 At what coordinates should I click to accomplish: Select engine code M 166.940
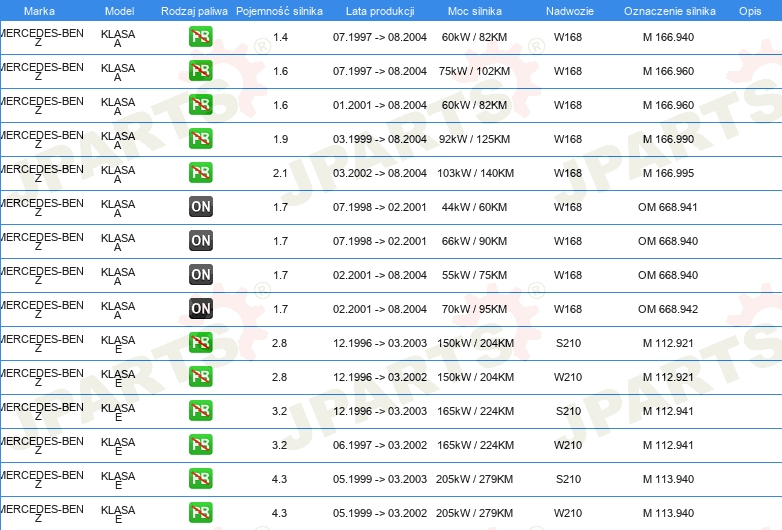point(668,37)
